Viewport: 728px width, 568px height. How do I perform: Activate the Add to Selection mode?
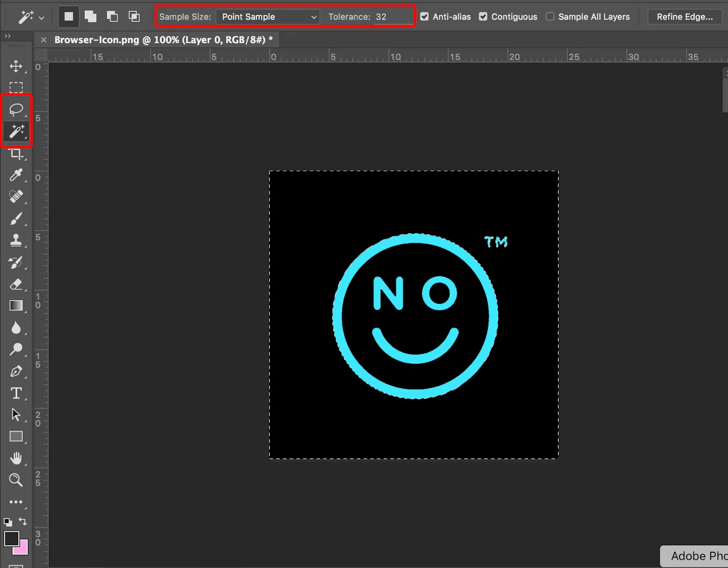click(91, 16)
